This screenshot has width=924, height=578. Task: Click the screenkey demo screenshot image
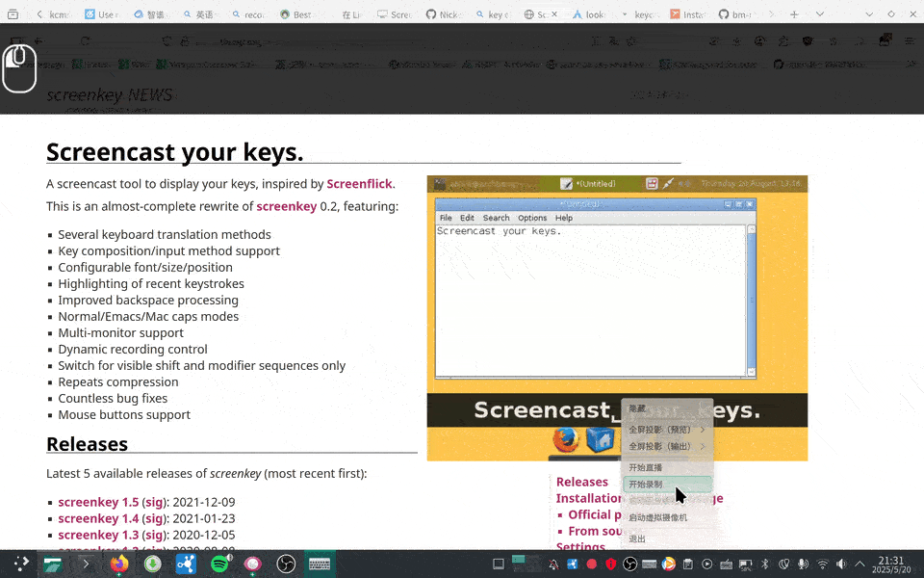[x=617, y=318]
